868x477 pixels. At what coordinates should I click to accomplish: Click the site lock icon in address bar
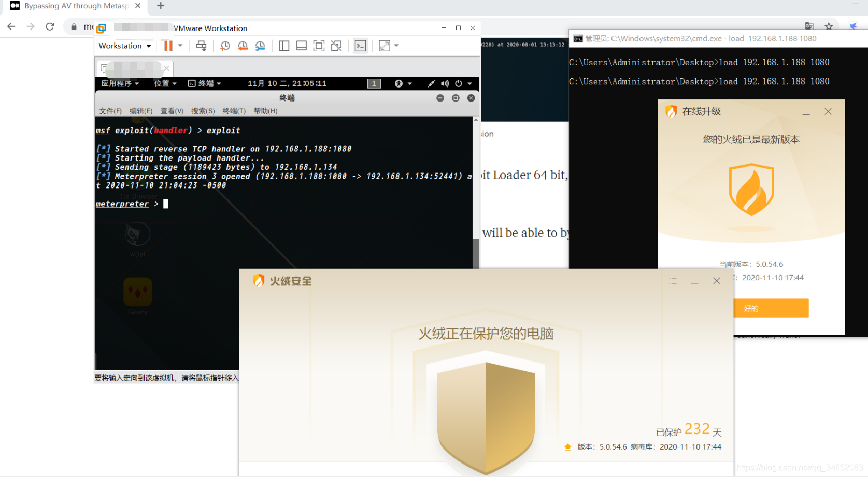coord(74,27)
